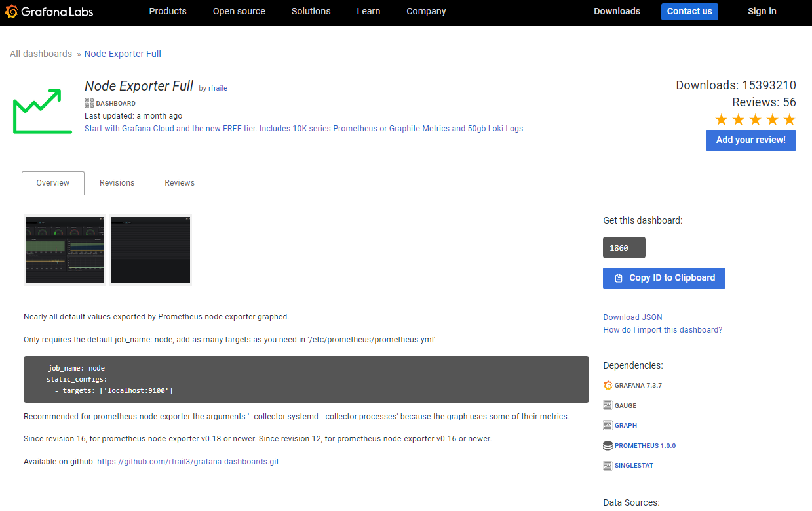
Task: Click the Reviews: 56 count text
Action: (x=764, y=102)
